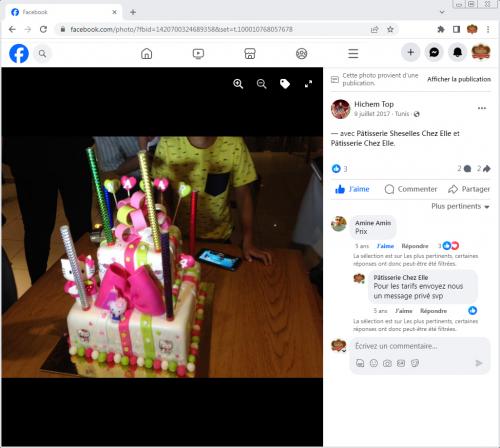
Task: Click the birthday cake photo
Action: [x=162, y=257]
